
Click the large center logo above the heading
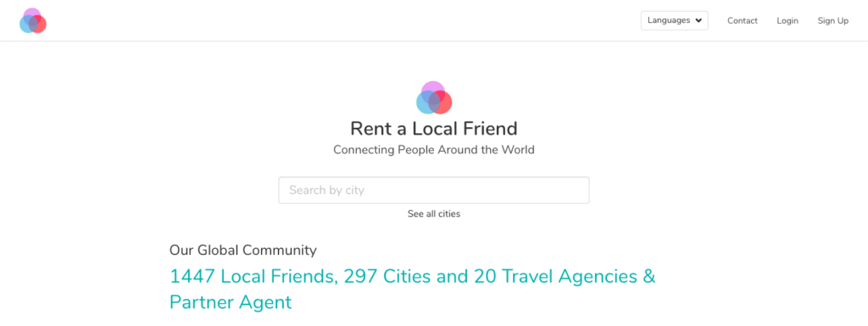pos(434,98)
